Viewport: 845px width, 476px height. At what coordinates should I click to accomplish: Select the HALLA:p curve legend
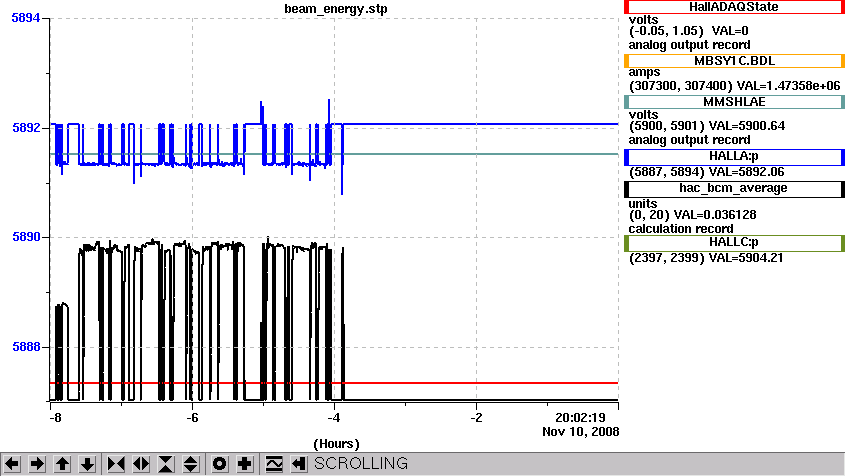pos(734,157)
